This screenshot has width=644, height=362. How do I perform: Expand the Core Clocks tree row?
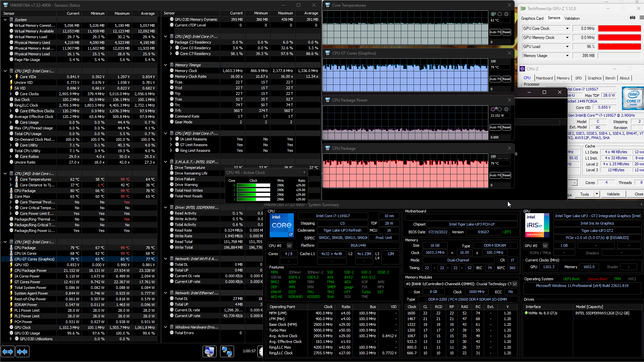(11, 94)
